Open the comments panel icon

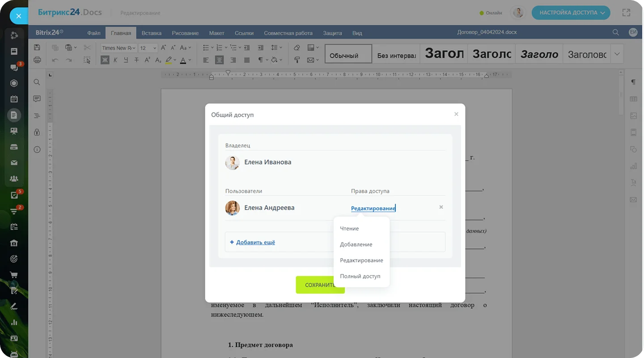(x=37, y=99)
